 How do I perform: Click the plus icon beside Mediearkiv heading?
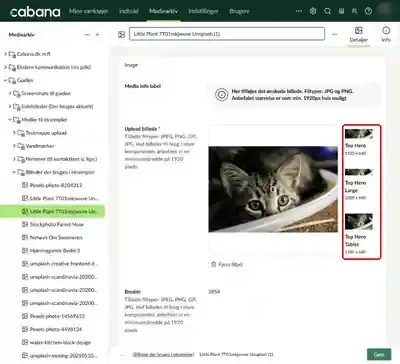(x=97, y=34)
